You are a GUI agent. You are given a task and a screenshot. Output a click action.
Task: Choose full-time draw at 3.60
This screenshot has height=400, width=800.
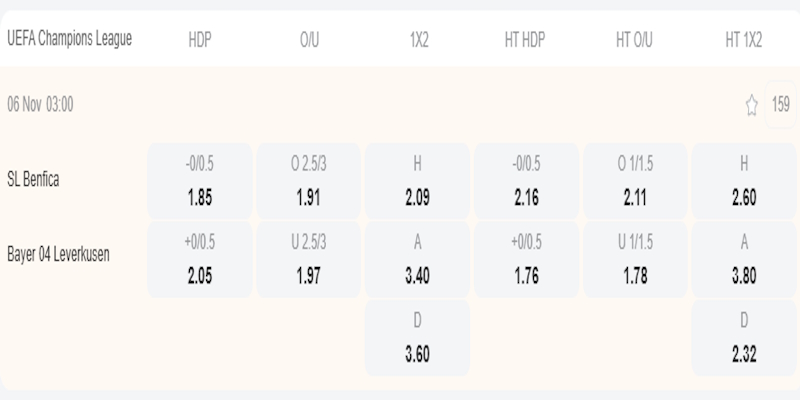pos(418,338)
